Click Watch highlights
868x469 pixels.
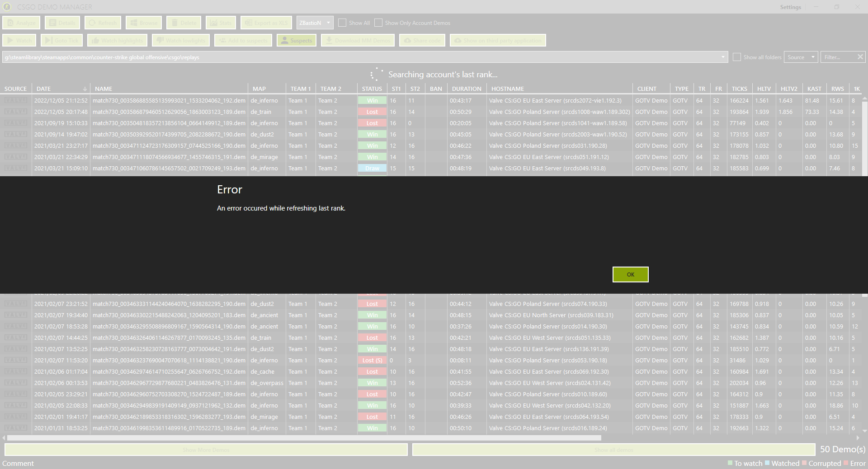117,40
